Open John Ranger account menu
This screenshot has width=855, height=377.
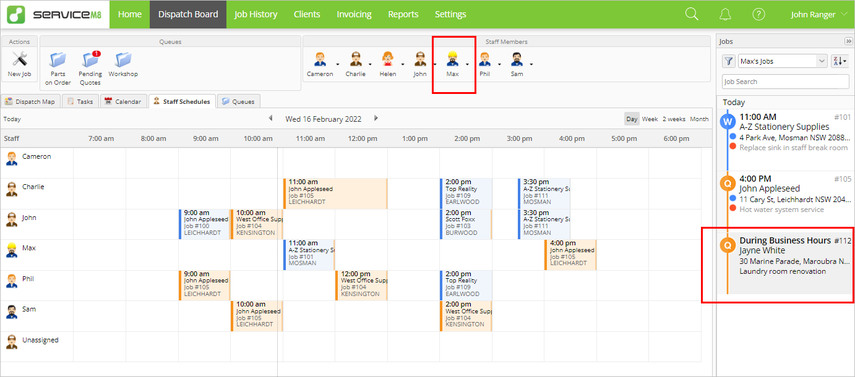tap(820, 15)
